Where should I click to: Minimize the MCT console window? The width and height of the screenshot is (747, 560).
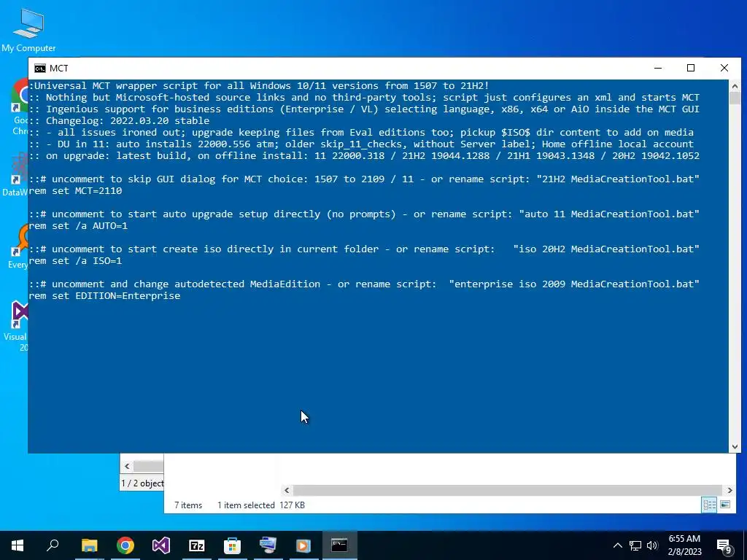tap(658, 68)
